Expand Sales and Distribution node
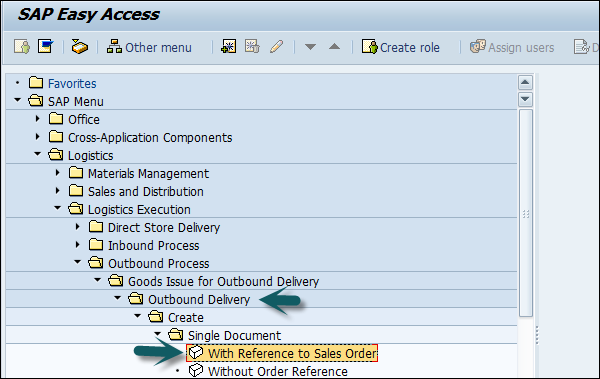Viewport: 600px width, 379px height. 57,191
